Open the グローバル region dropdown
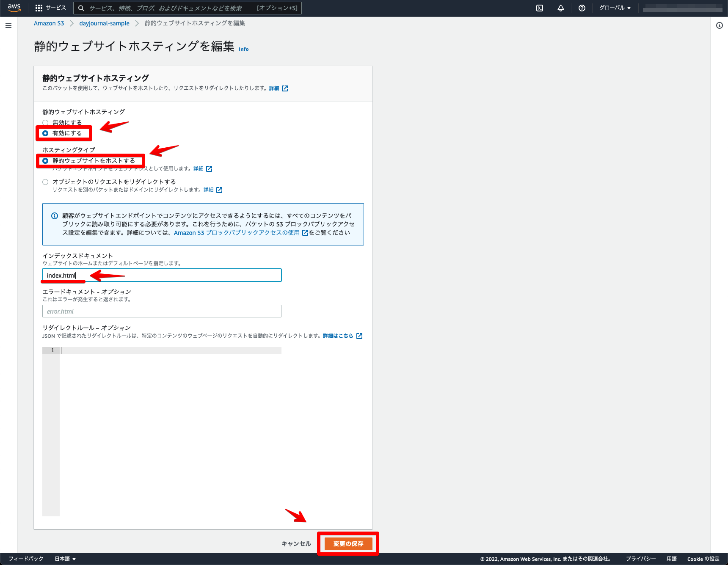This screenshot has width=728, height=565. pos(615,8)
